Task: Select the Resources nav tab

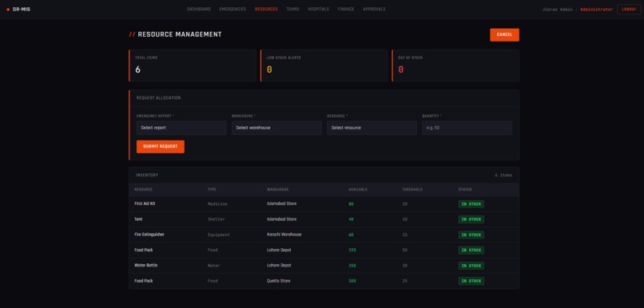Action: pyautogui.click(x=266, y=9)
